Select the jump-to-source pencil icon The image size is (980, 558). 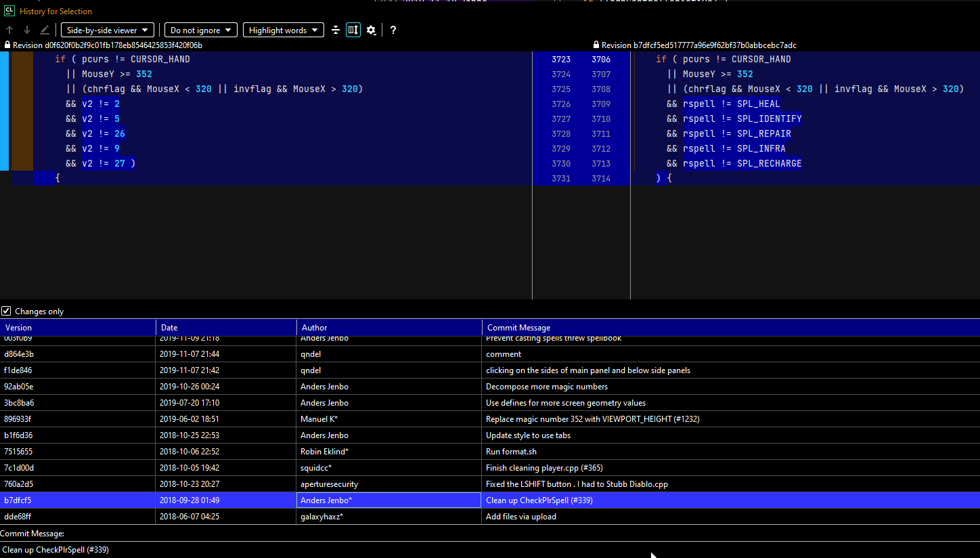tap(43, 30)
